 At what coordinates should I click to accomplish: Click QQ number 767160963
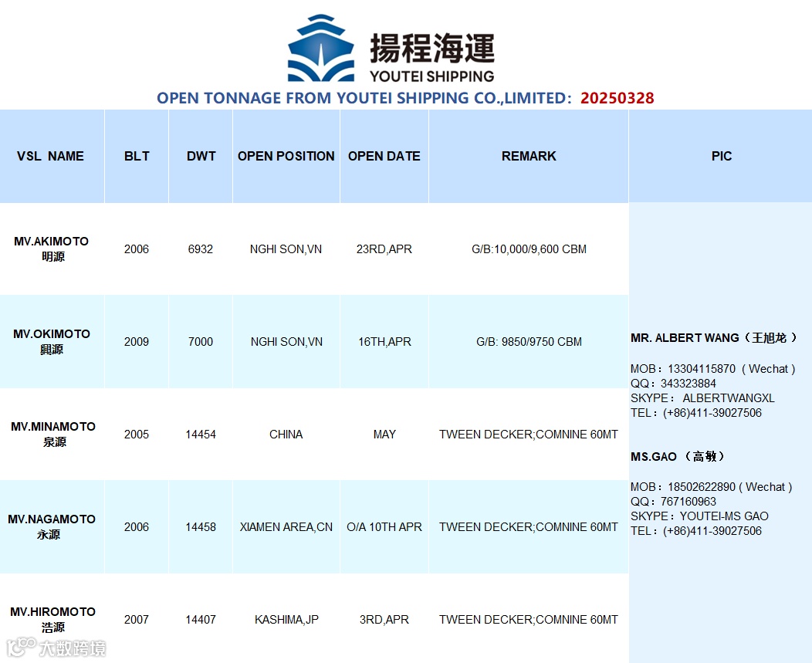click(x=689, y=502)
